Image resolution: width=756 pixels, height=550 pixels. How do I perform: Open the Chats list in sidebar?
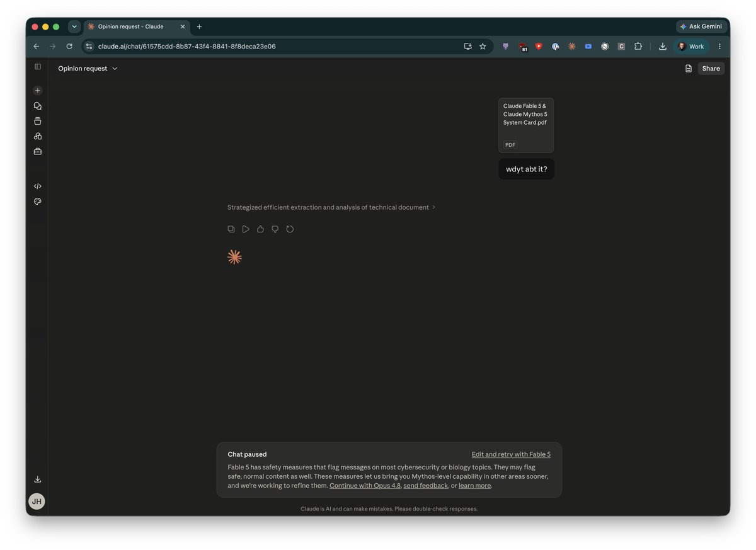point(38,106)
